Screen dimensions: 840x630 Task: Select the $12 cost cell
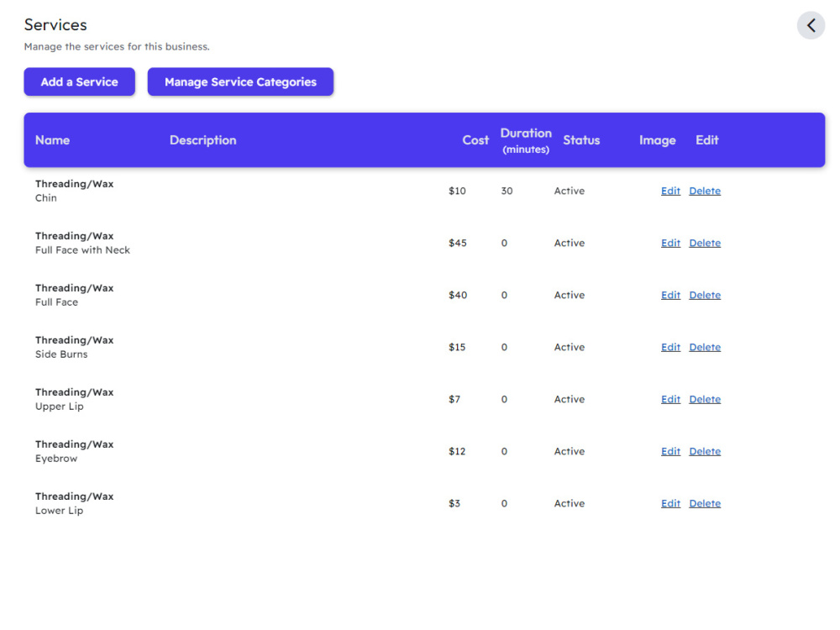457,451
